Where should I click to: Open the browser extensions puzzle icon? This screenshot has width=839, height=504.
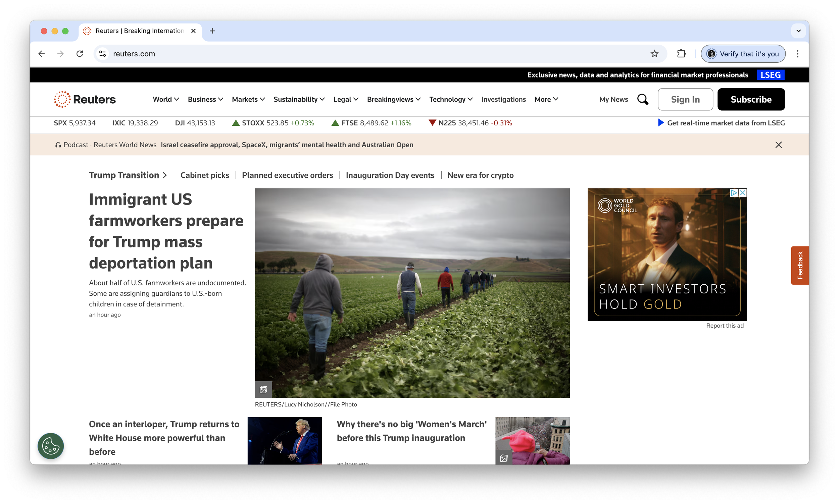click(681, 54)
